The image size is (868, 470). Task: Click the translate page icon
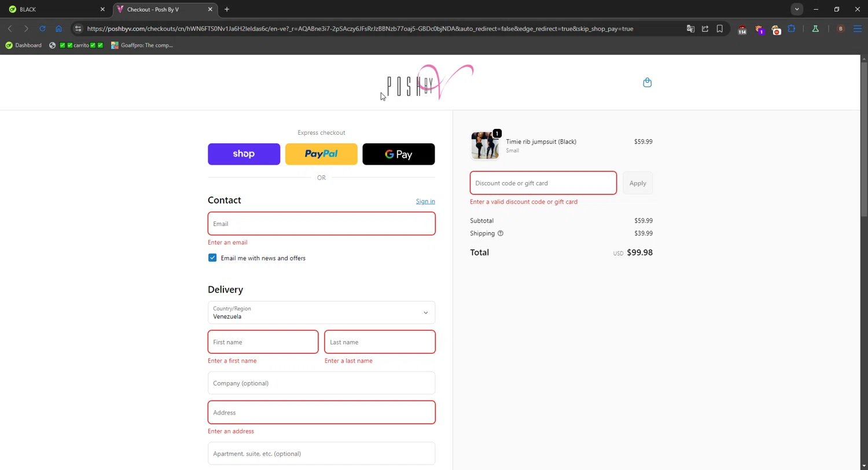click(690, 28)
